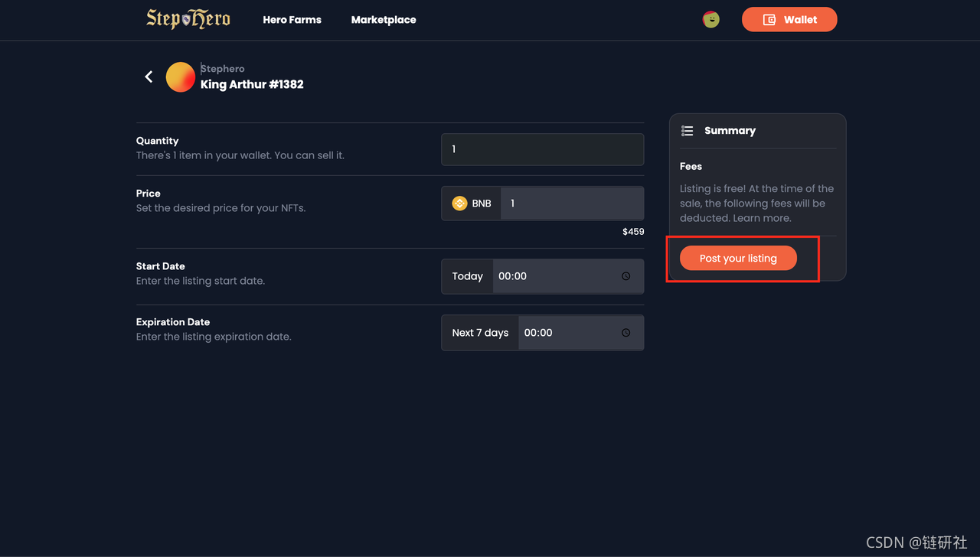Viewport: 980px width, 557px height.
Task: Open the Wallet button
Action: point(789,20)
